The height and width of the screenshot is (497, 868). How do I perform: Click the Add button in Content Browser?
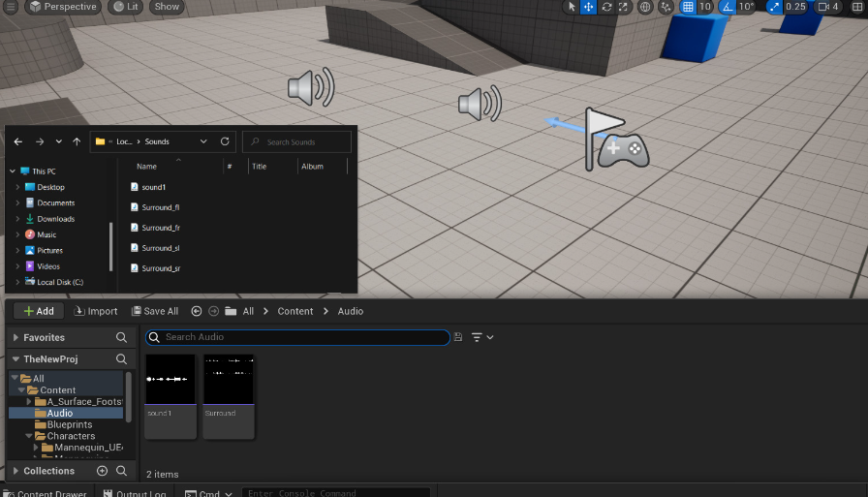pyautogui.click(x=39, y=311)
